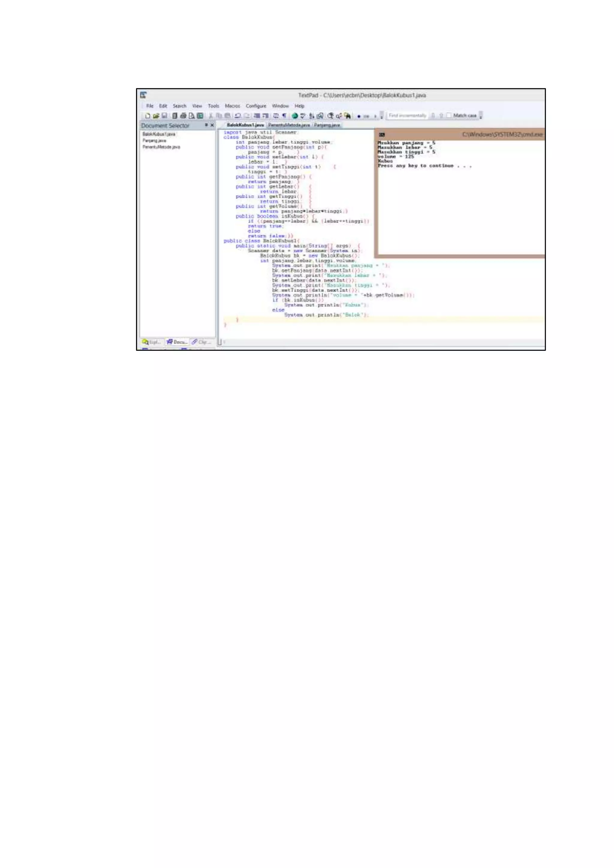Enable the Match case checkbox
The width and height of the screenshot is (614, 868).
[x=449, y=115]
